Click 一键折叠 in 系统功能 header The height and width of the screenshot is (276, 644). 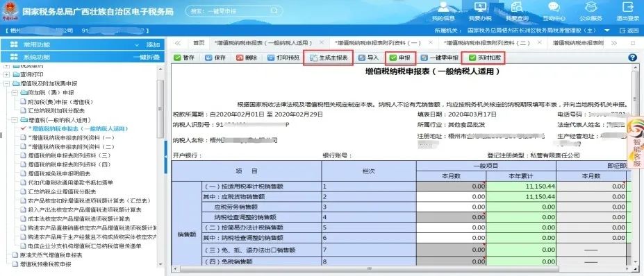point(146,57)
